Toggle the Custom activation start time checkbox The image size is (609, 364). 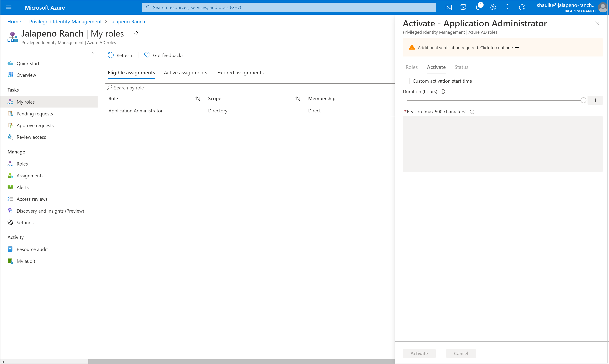point(406,81)
